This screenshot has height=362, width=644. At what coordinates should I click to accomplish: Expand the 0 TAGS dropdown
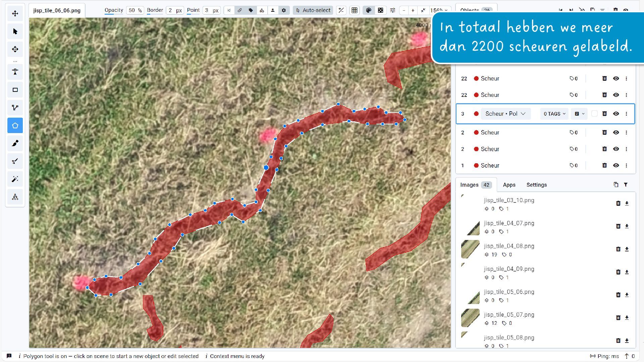point(554,114)
